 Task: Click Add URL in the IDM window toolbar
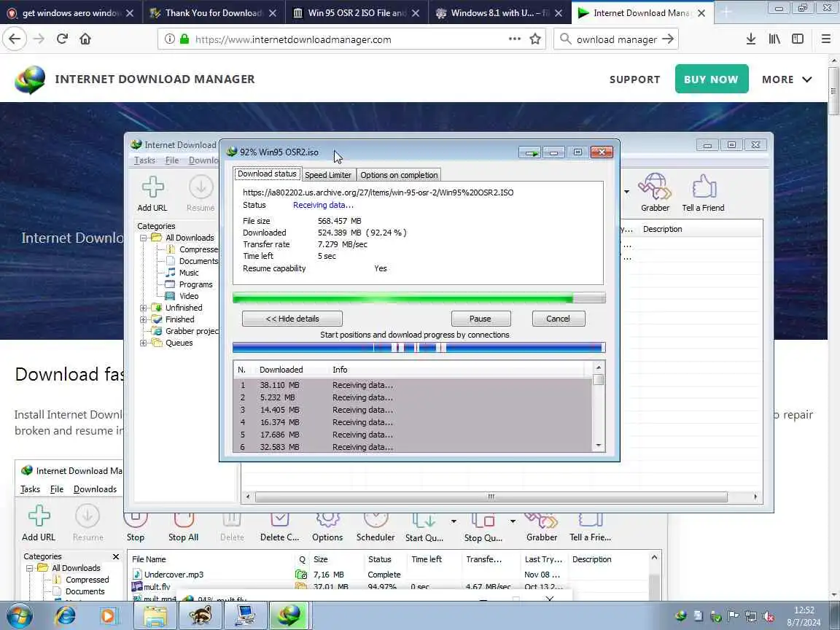[x=152, y=194]
